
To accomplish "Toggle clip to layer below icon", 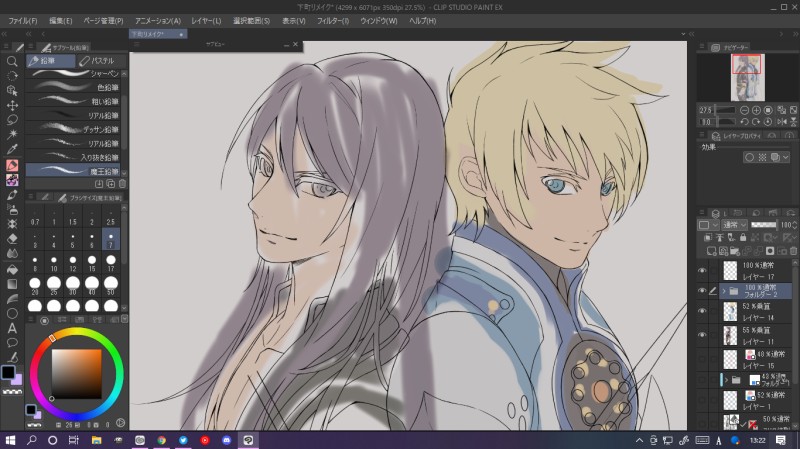I will (x=708, y=237).
